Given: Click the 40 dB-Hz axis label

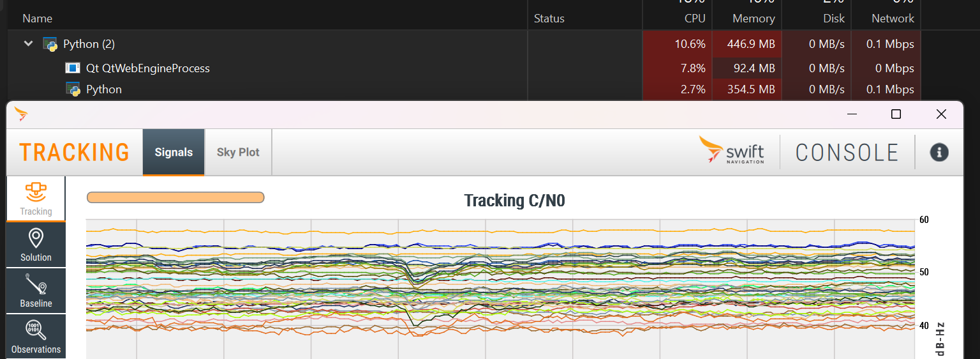Looking at the screenshot, I should (924, 325).
